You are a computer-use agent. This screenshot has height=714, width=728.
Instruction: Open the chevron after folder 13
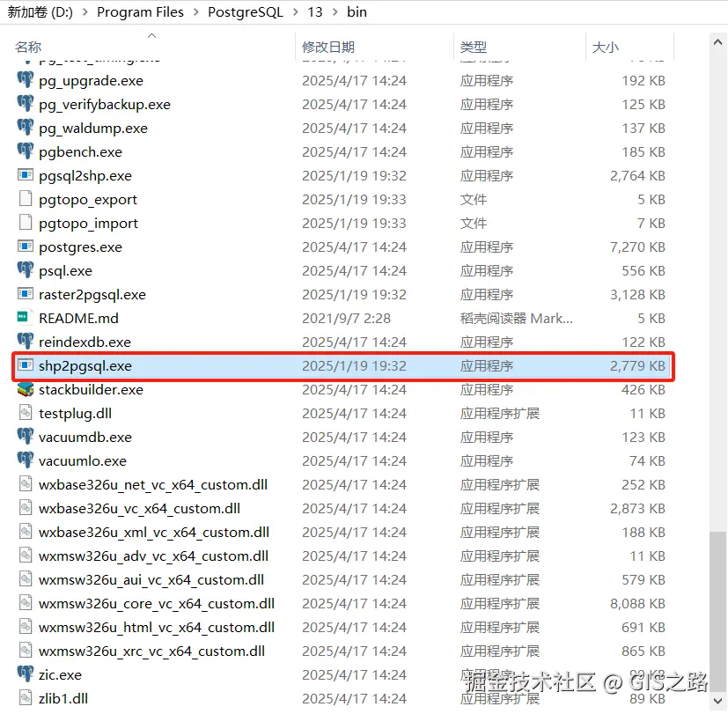coord(335,12)
